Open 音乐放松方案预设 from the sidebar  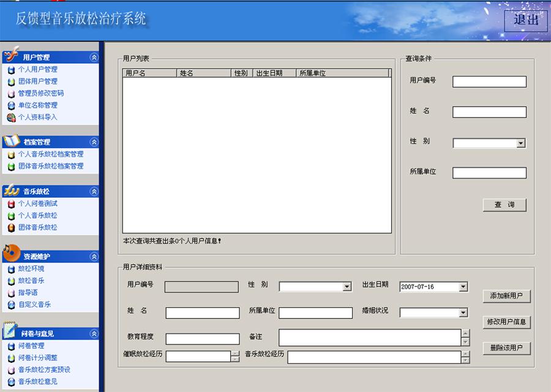(x=44, y=370)
